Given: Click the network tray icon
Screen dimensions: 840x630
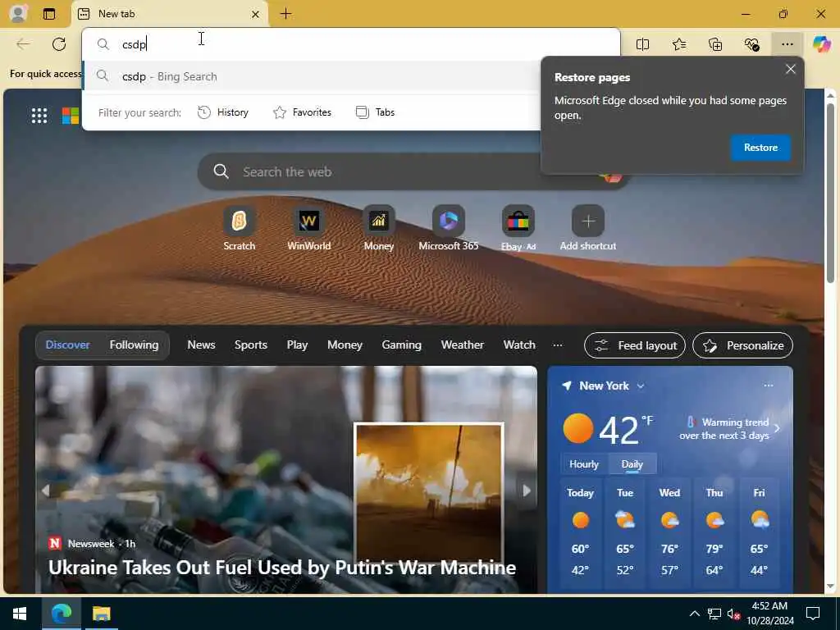Looking at the screenshot, I should tap(714, 614).
